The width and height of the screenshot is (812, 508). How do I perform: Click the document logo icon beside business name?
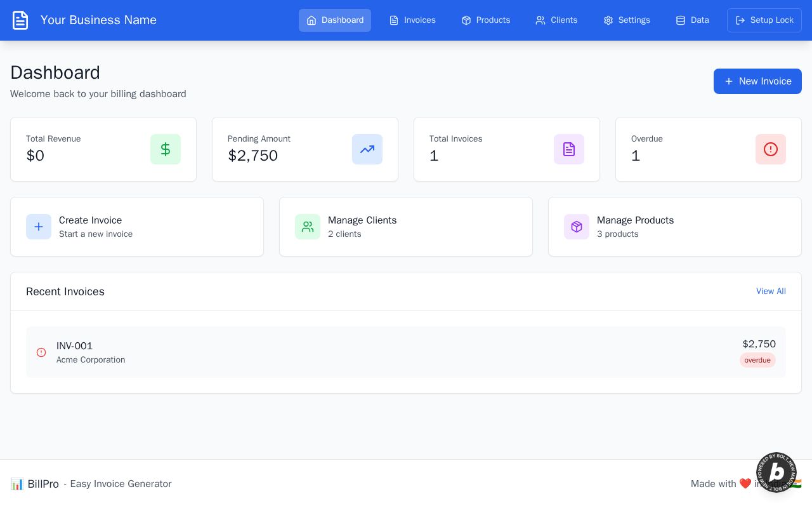point(20,20)
